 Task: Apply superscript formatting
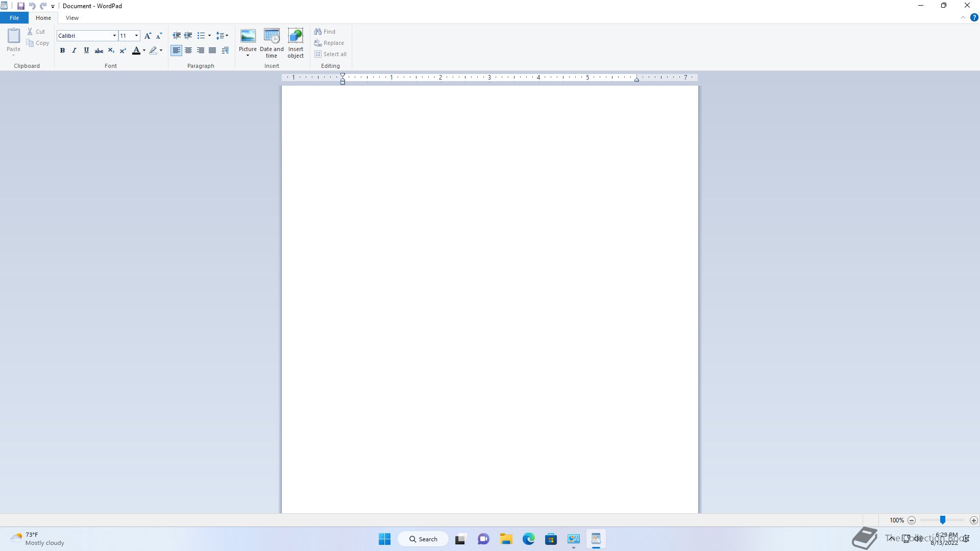pos(123,51)
